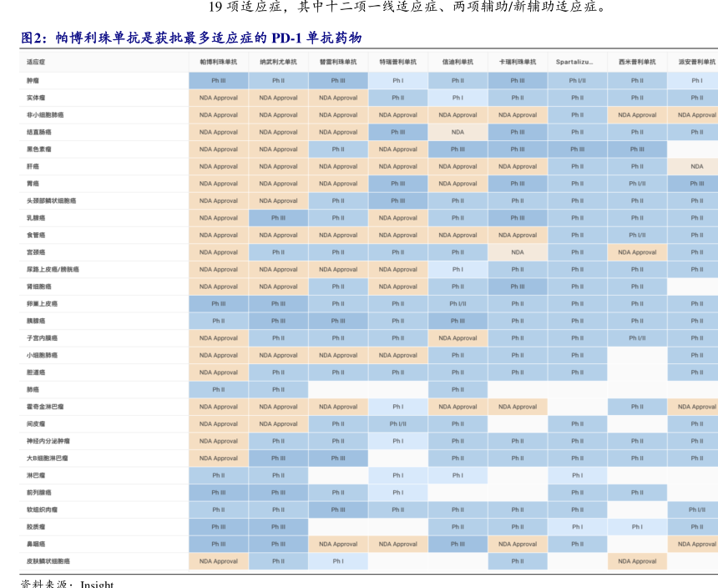Select 西米普利单抗 NDA Approval cell for 皮肤鳞状细胞癌

(x=637, y=561)
